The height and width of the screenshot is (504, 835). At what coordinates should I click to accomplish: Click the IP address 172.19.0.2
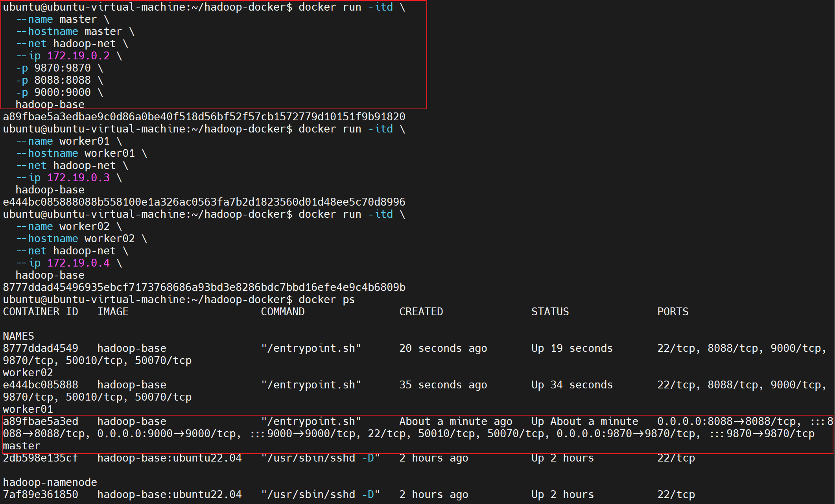(78, 56)
